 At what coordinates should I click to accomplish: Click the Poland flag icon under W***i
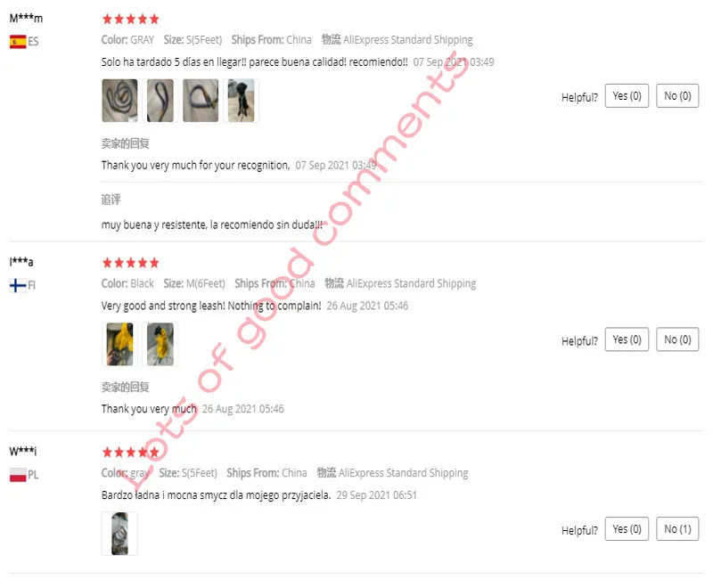pyautogui.click(x=18, y=475)
